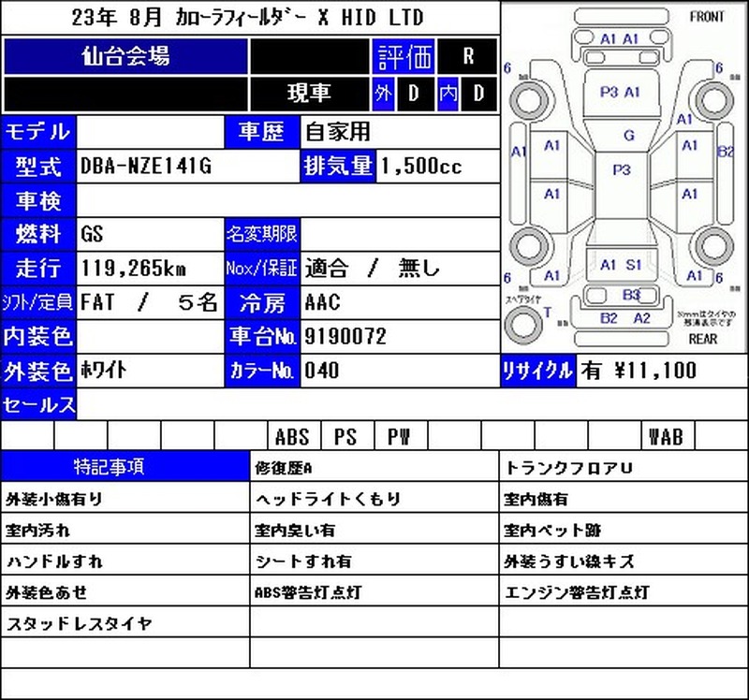Select the 外装うすい線キズ note

tap(569, 561)
